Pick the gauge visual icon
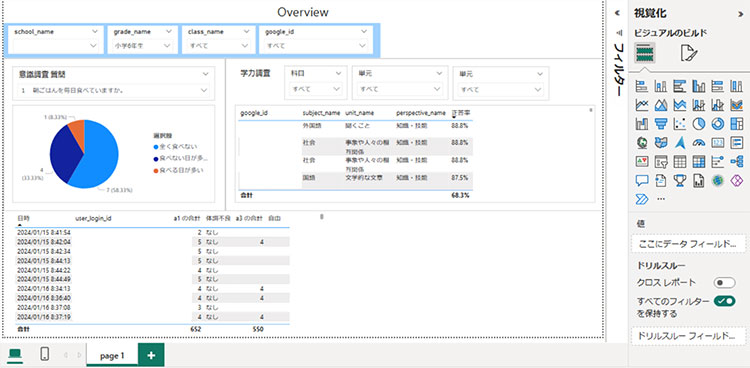 [x=699, y=143]
